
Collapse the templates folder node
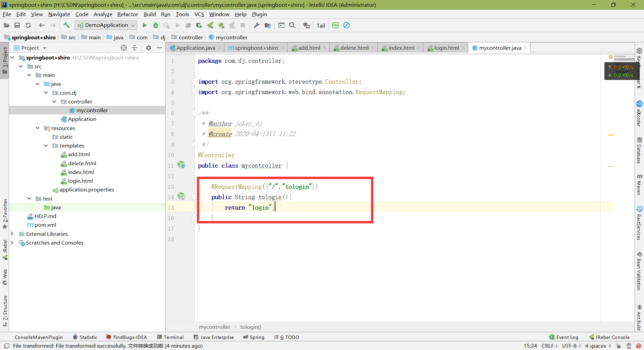[x=46, y=145]
